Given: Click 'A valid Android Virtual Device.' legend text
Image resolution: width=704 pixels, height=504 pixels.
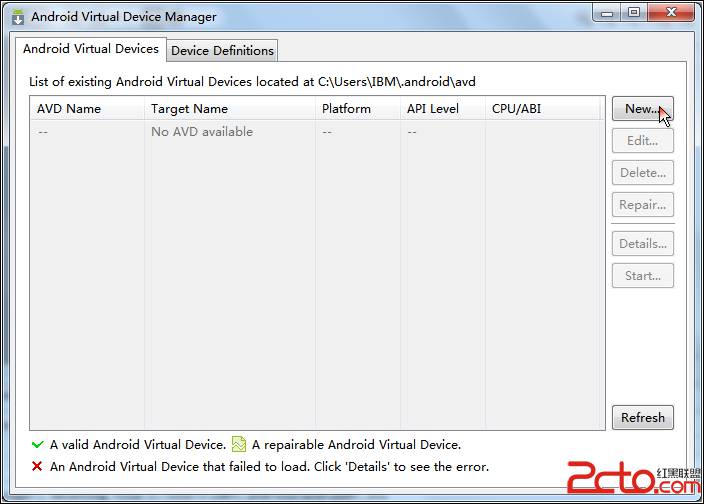Looking at the screenshot, I should point(138,445).
